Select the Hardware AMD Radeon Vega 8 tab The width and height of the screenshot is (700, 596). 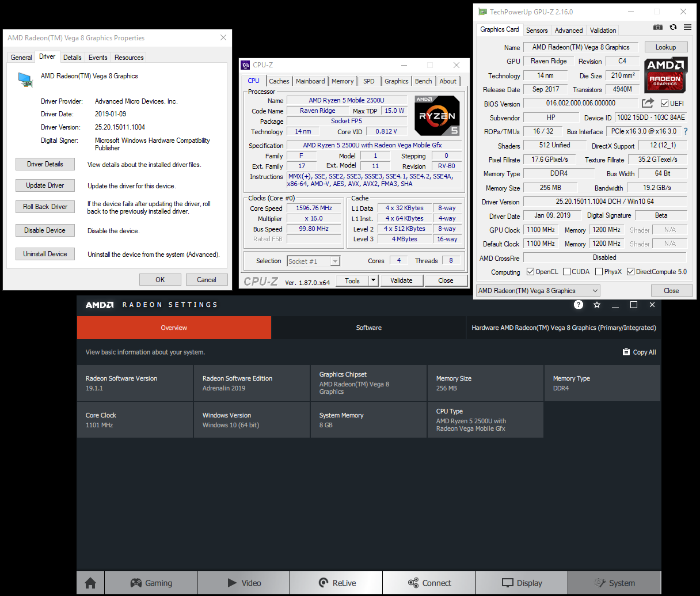point(564,328)
